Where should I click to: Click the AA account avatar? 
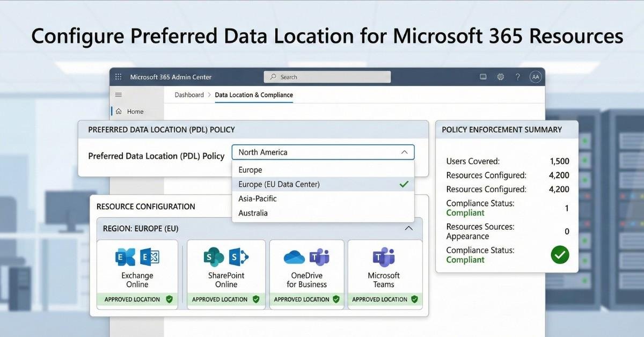535,77
